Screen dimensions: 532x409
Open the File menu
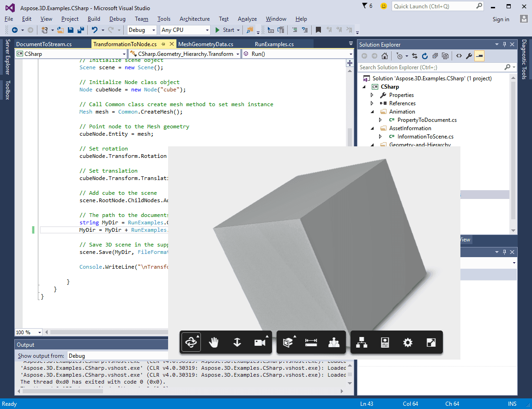tap(9, 19)
